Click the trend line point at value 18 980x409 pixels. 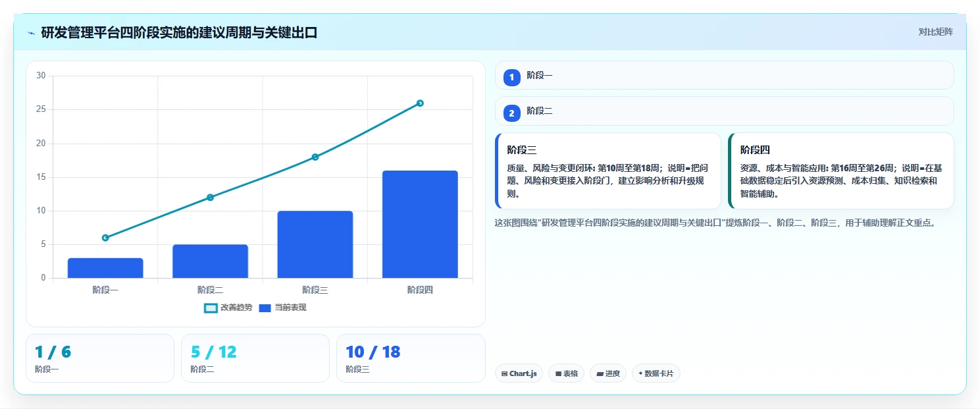[x=315, y=157]
